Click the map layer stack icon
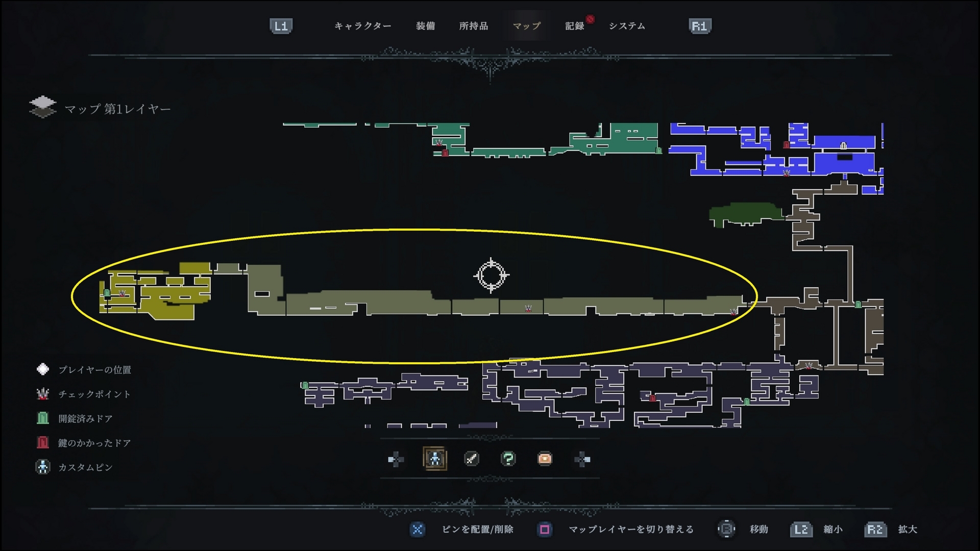Viewport: 980px width, 551px height. pyautogui.click(x=43, y=107)
